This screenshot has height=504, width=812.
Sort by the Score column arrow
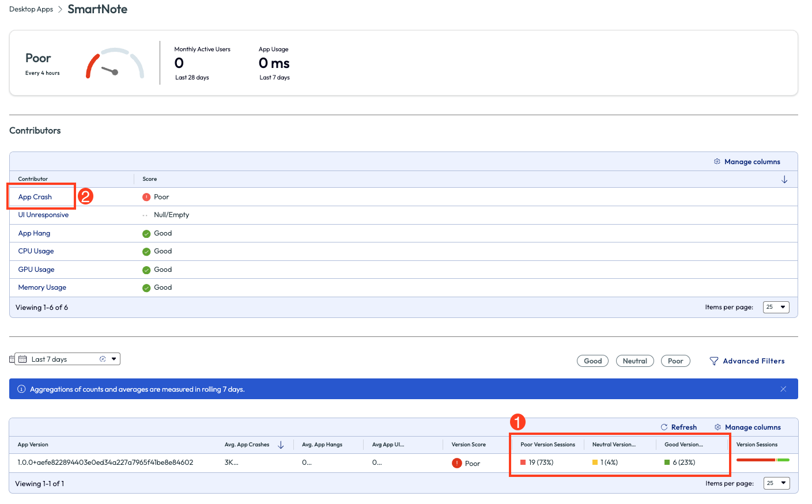784,179
